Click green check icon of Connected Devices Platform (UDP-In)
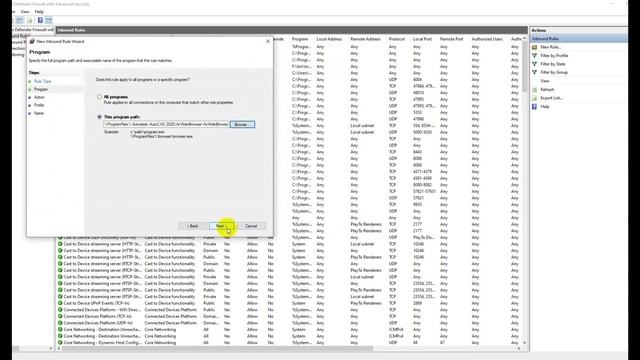This screenshot has height=360, width=640. coord(60,323)
